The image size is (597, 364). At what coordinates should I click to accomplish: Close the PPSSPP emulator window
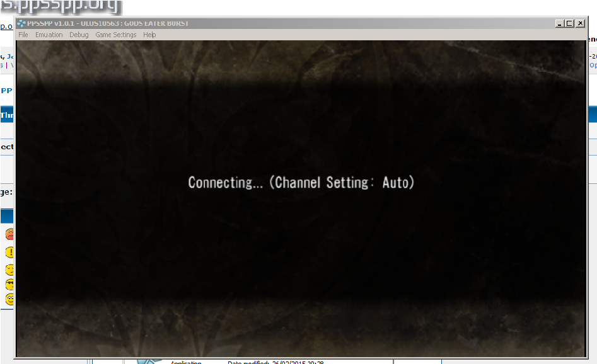point(580,23)
